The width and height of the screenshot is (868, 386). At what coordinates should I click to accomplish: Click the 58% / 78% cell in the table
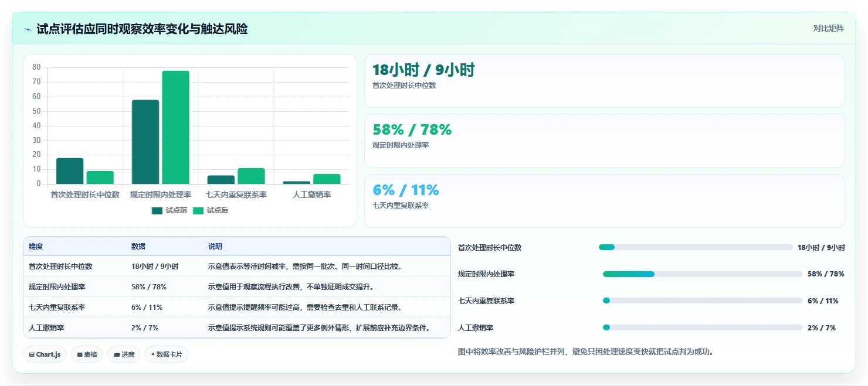(149, 287)
